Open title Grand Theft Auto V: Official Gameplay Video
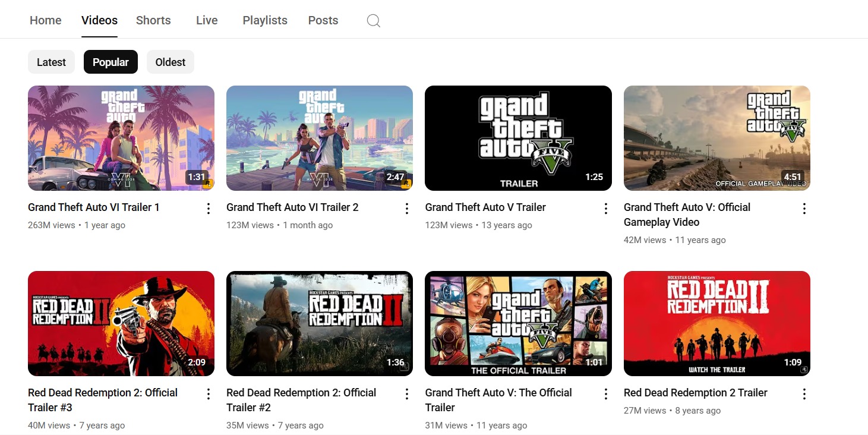 687,215
